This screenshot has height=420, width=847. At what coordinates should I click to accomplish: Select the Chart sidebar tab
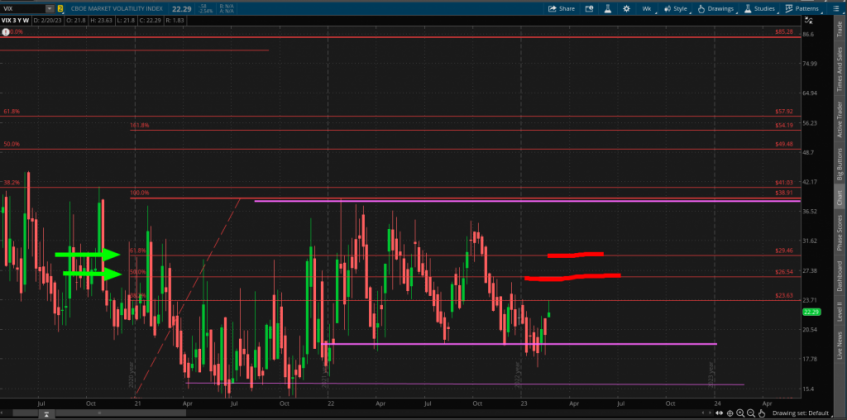(x=839, y=198)
